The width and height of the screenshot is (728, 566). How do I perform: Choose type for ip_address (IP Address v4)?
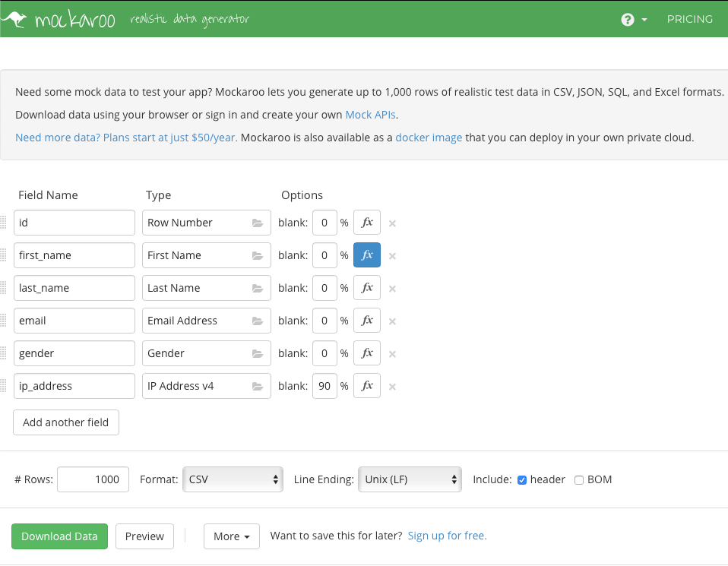click(207, 386)
